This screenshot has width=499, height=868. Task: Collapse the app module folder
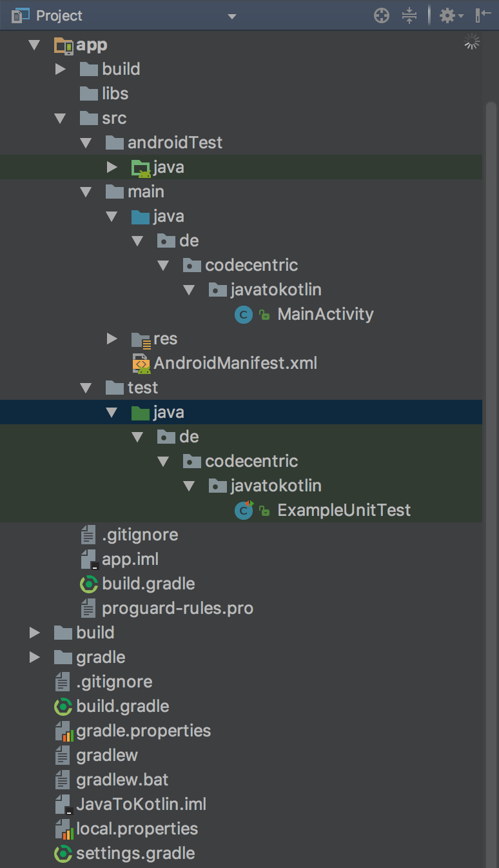point(35,45)
